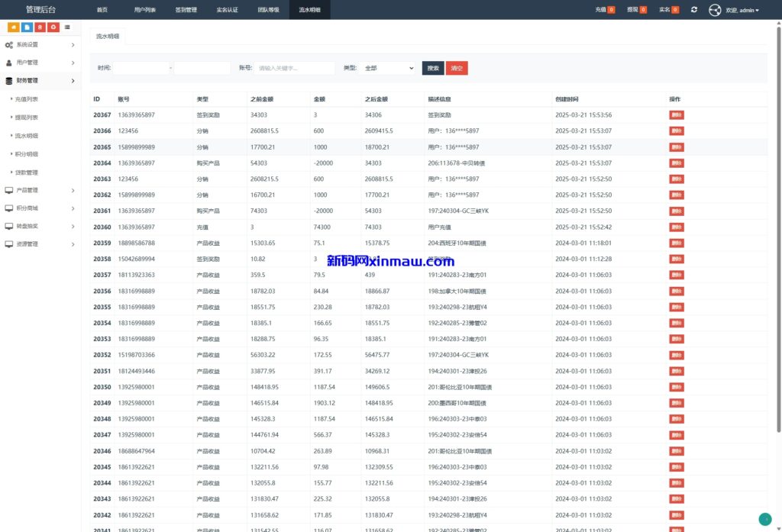Click the 财务管理 database icon
Screen dimensions: 782x532
11,80
